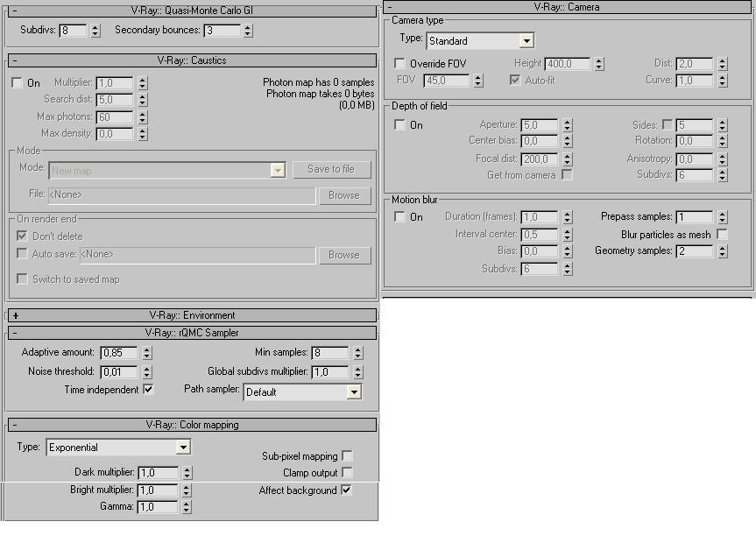Click the Prepass samples field
The width and height of the screenshot is (756, 543).
point(695,217)
